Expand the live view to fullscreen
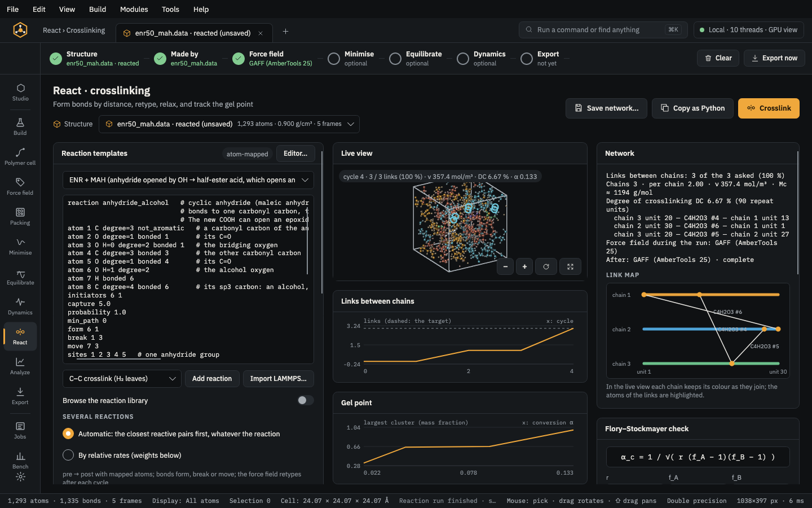 click(570, 267)
